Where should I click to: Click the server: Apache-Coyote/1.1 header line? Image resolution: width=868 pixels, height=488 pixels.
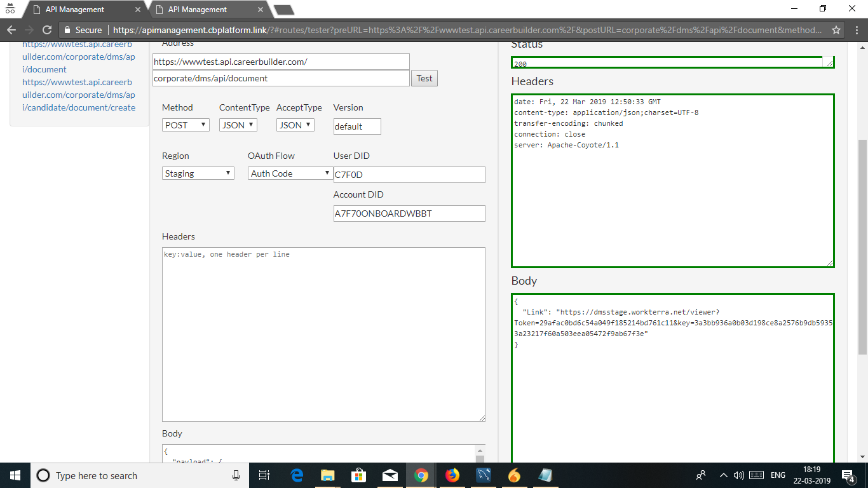[566, 145]
